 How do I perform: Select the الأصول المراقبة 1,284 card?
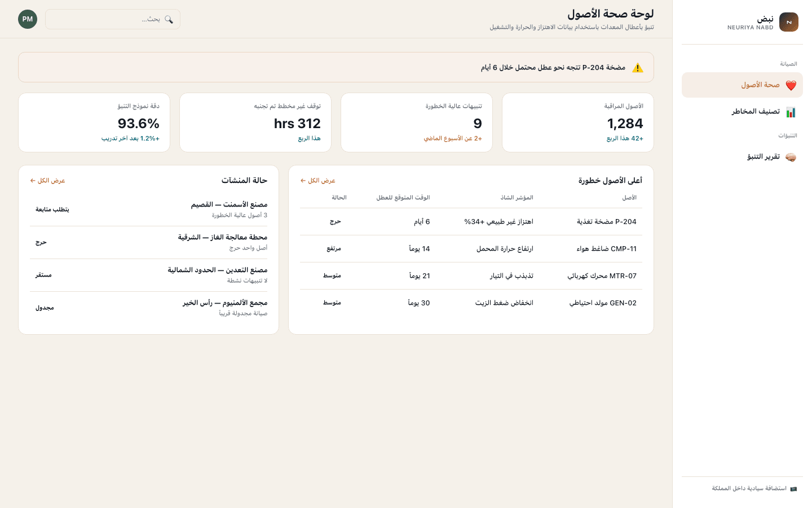point(578,122)
